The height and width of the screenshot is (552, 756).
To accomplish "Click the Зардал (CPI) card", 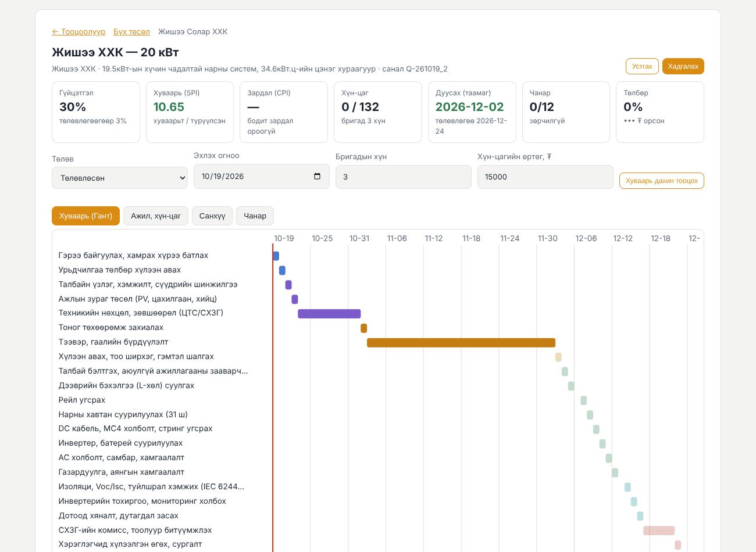I will point(284,112).
